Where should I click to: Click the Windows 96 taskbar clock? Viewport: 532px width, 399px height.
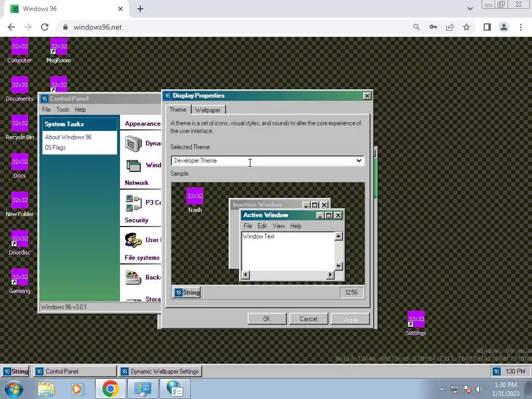pyautogui.click(x=515, y=371)
